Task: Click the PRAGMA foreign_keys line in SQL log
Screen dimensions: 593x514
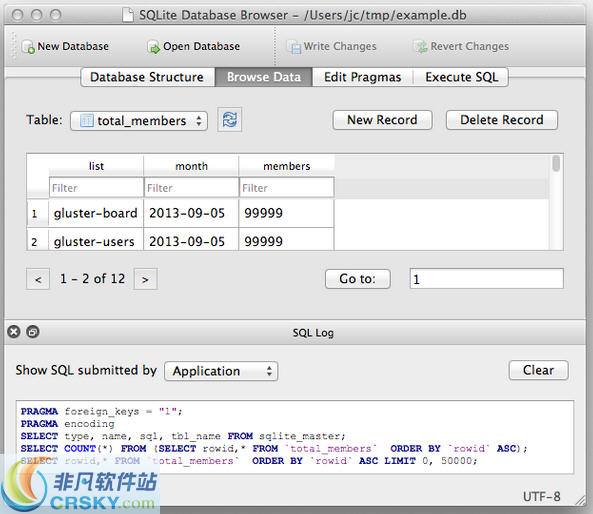Action: pyautogui.click(x=101, y=411)
